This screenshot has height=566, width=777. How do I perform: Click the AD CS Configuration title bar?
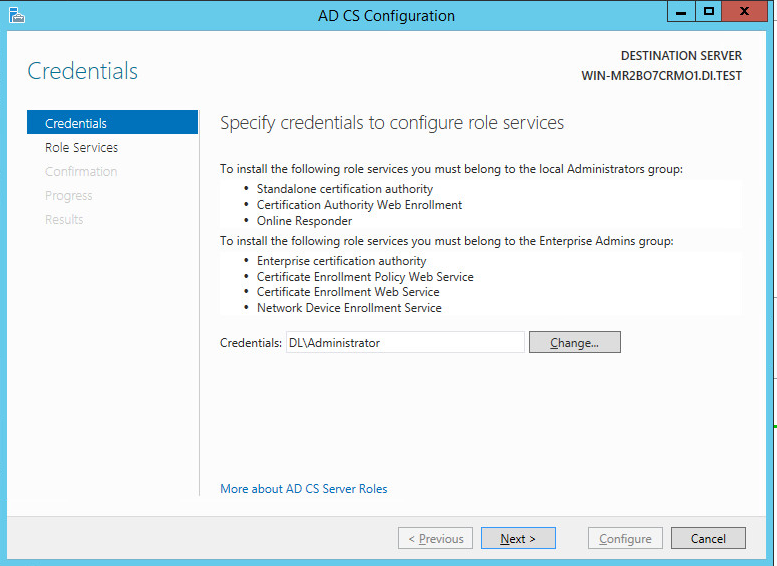[385, 15]
